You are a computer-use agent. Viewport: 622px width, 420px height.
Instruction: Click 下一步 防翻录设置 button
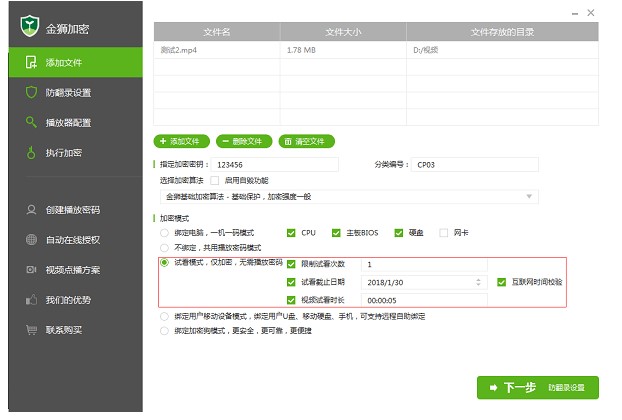coord(538,387)
